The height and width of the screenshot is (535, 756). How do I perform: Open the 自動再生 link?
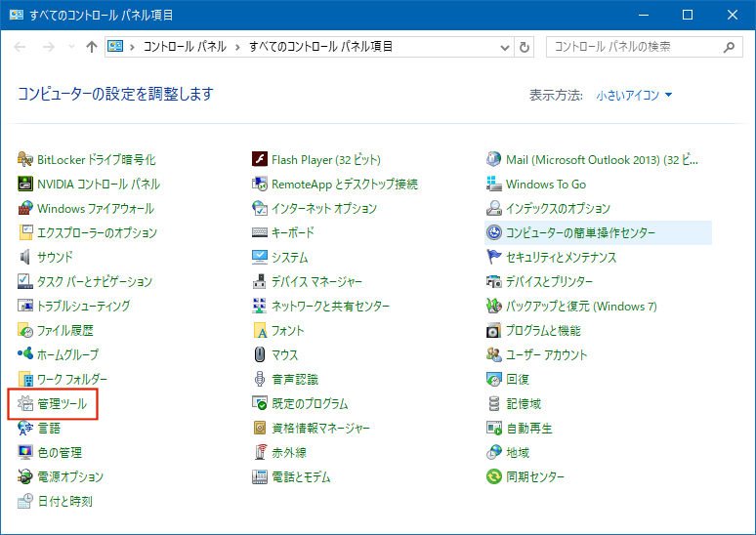(x=529, y=428)
